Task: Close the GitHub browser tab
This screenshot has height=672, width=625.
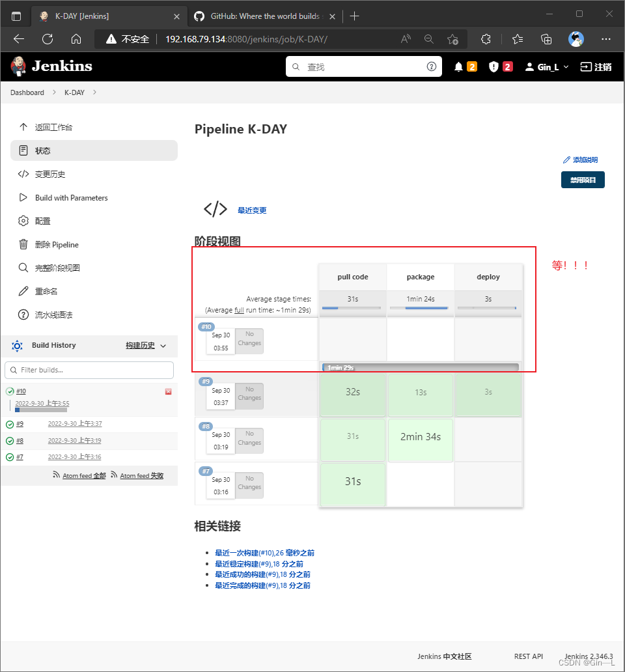Action: point(332,16)
